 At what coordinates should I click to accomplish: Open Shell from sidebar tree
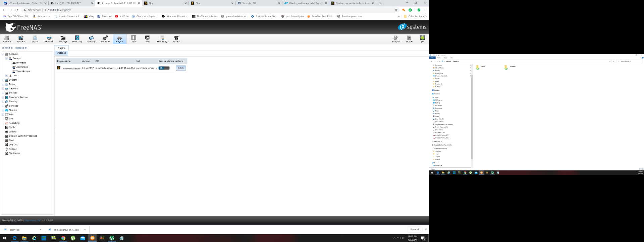coord(10,140)
